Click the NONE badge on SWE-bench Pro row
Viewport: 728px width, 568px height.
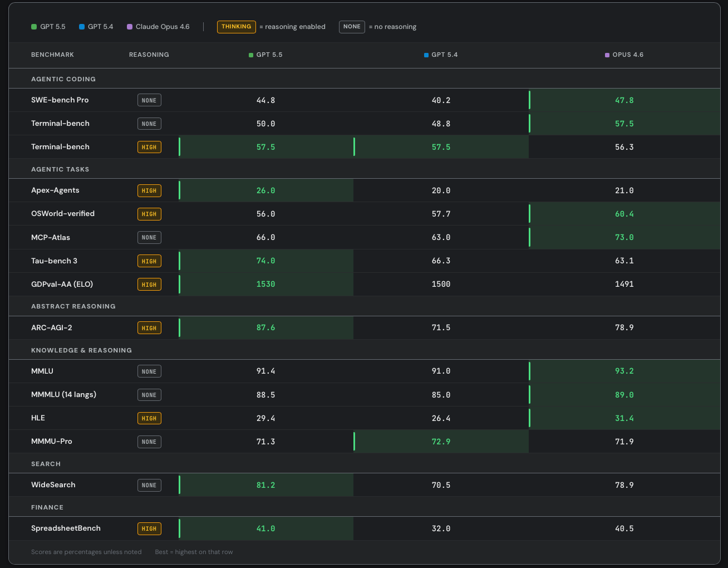click(x=149, y=100)
